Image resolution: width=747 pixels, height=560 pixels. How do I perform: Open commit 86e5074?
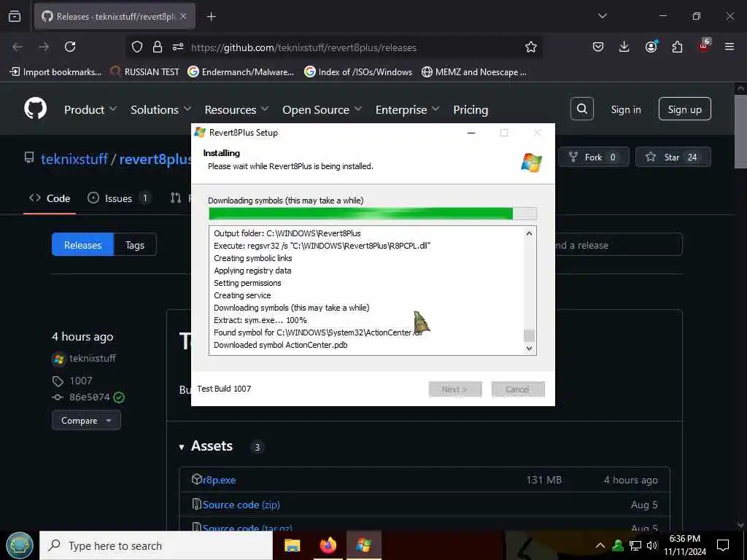click(x=90, y=397)
